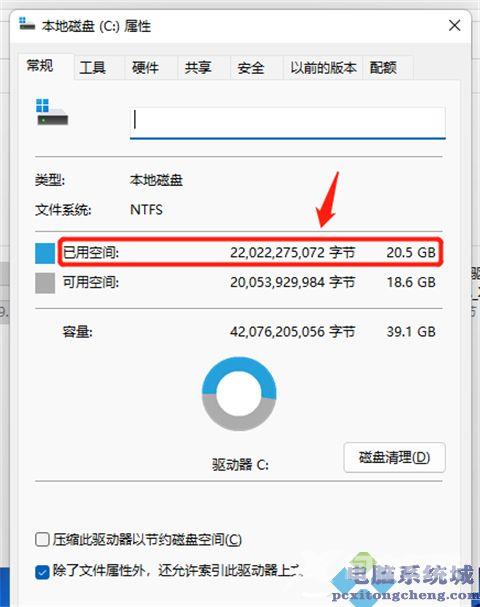Switch to the 工具 tab

tap(93, 68)
